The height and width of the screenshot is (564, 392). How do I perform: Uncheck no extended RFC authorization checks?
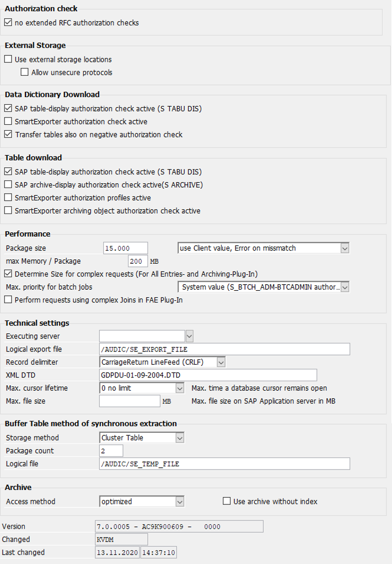8,22
